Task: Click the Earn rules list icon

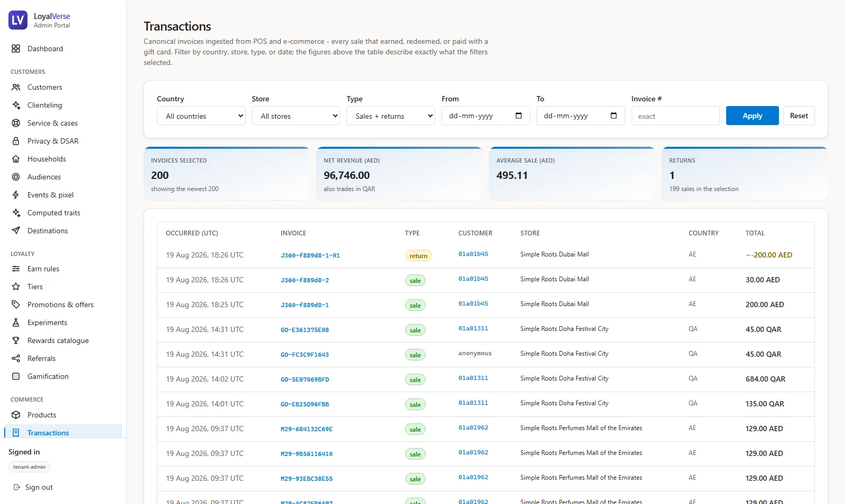Action: [x=16, y=269]
